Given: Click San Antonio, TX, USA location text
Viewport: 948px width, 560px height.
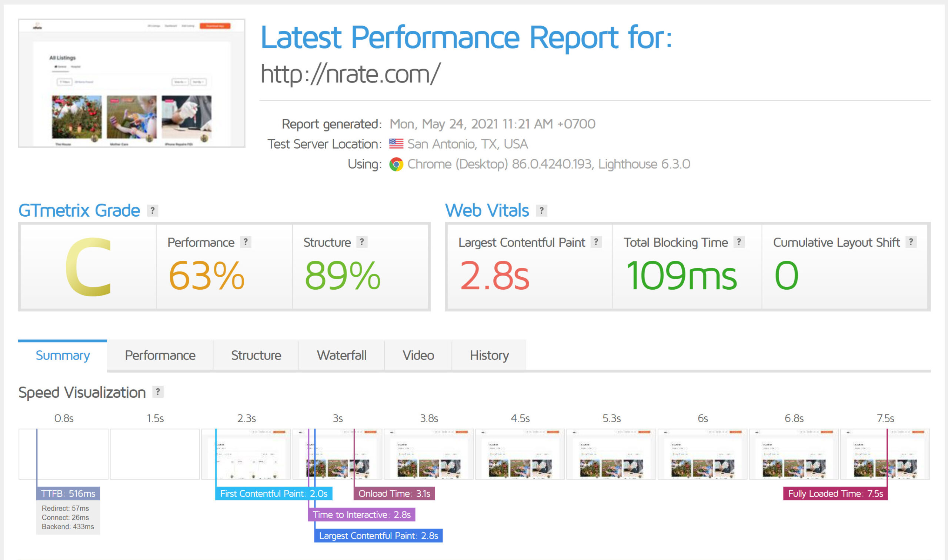Looking at the screenshot, I should point(468,144).
